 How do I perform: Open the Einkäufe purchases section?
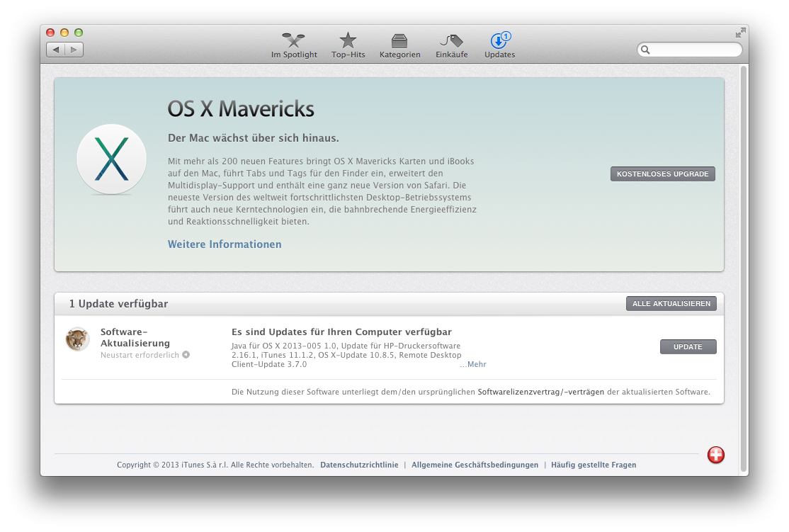(x=451, y=45)
